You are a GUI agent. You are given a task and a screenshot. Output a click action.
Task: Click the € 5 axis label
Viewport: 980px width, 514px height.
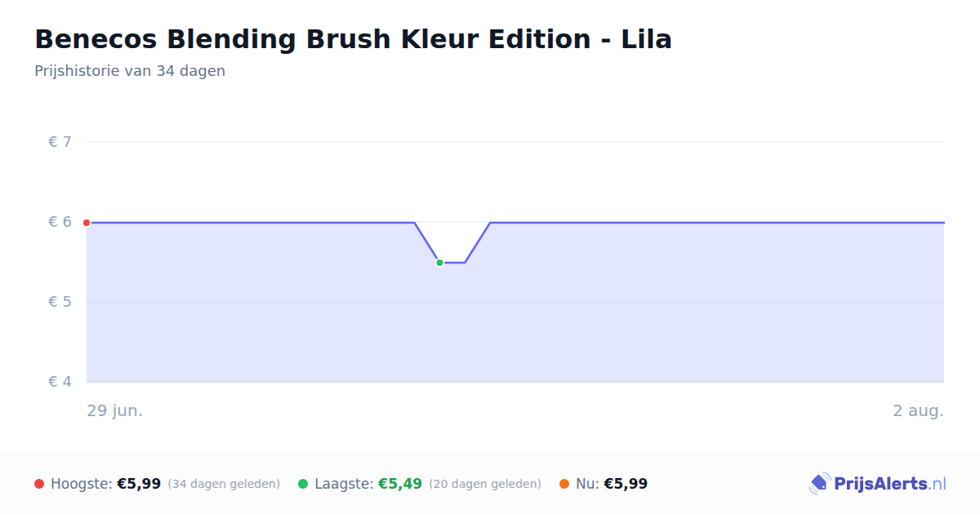[x=60, y=302]
